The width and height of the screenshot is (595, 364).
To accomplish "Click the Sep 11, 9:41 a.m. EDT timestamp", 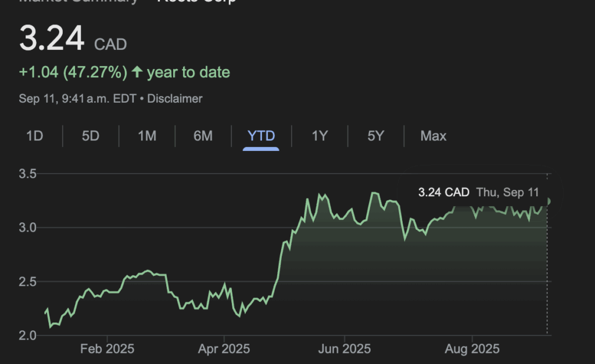I will coord(77,99).
